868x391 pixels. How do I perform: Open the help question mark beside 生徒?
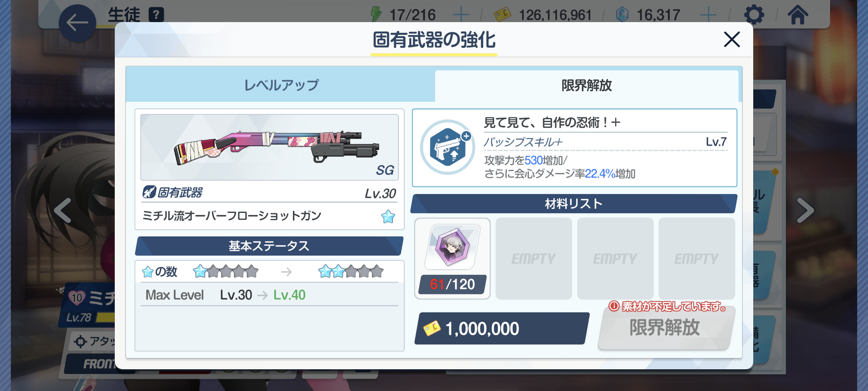click(x=156, y=15)
